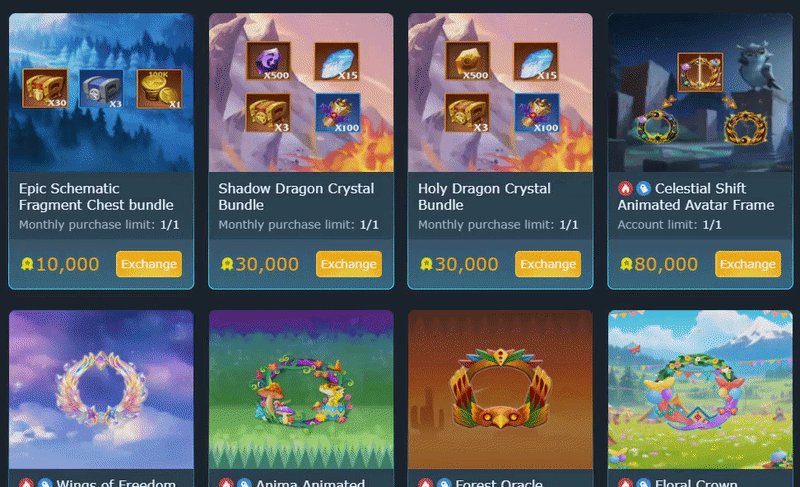800x487 pixels.
Task: Exchange the Holy Dragon Crystal Bundle
Action: (548, 264)
